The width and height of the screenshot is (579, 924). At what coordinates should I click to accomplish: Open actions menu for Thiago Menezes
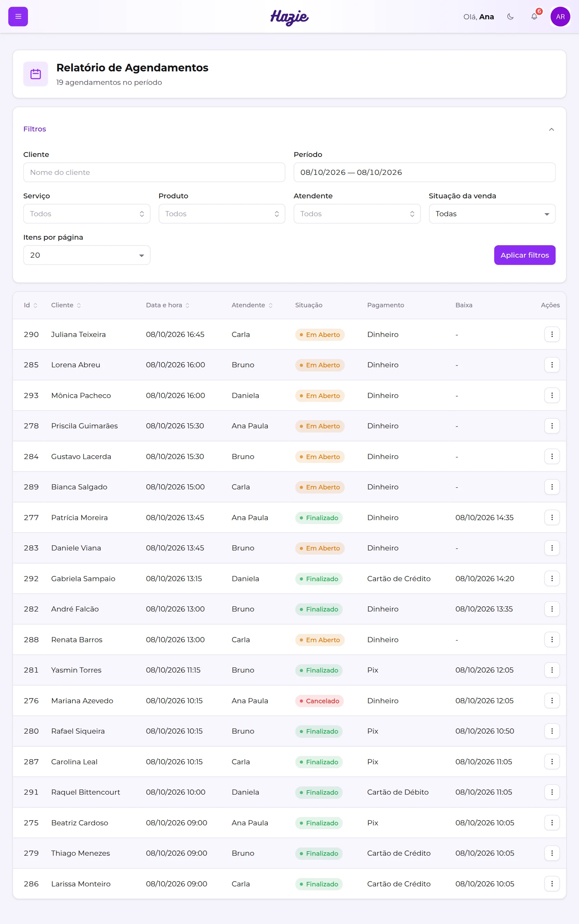552,854
